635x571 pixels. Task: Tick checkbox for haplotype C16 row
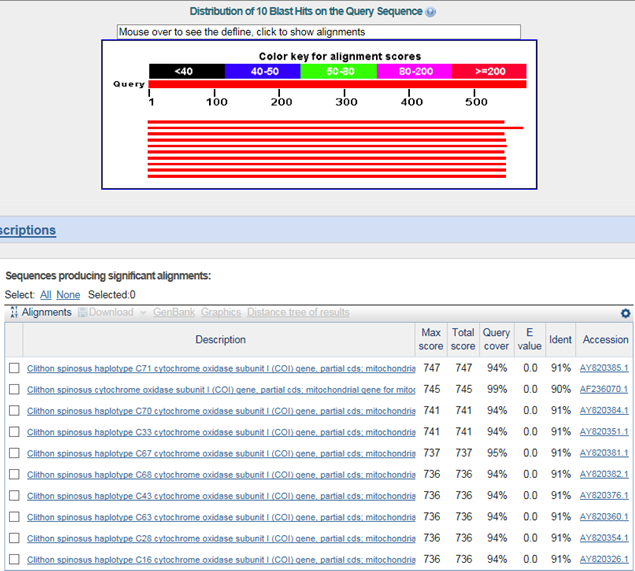pos(14,559)
